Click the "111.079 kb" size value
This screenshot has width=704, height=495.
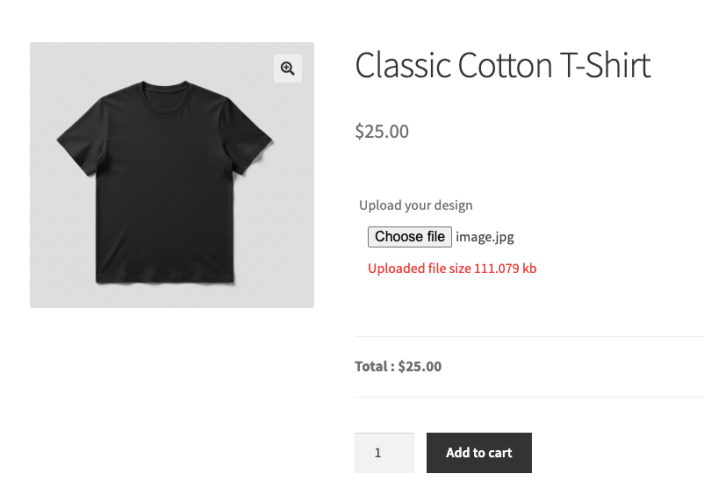pos(506,268)
